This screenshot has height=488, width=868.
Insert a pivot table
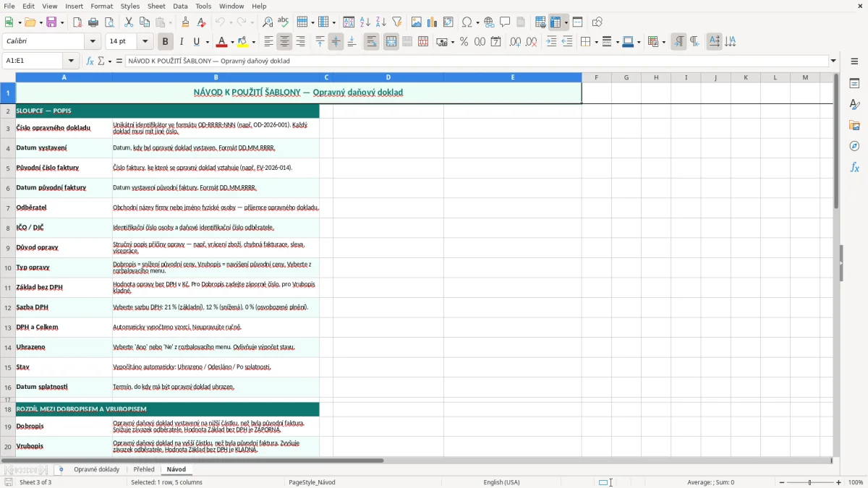click(x=448, y=22)
